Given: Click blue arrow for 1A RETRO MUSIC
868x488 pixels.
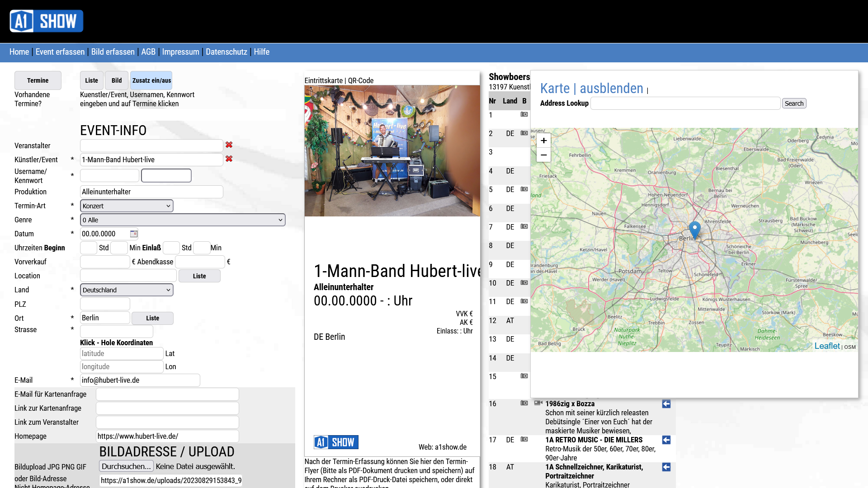Looking at the screenshot, I should (666, 440).
